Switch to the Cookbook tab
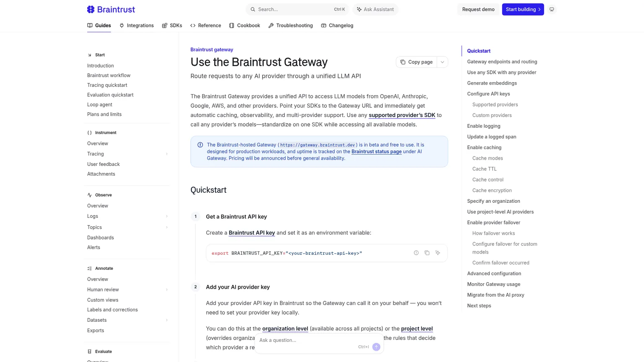Viewport: 644px width, 362px height. (244, 26)
